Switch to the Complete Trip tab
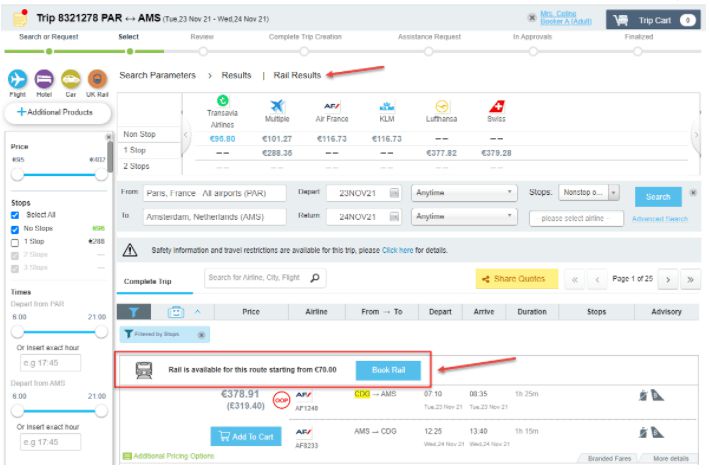The image size is (710, 473). [147, 281]
